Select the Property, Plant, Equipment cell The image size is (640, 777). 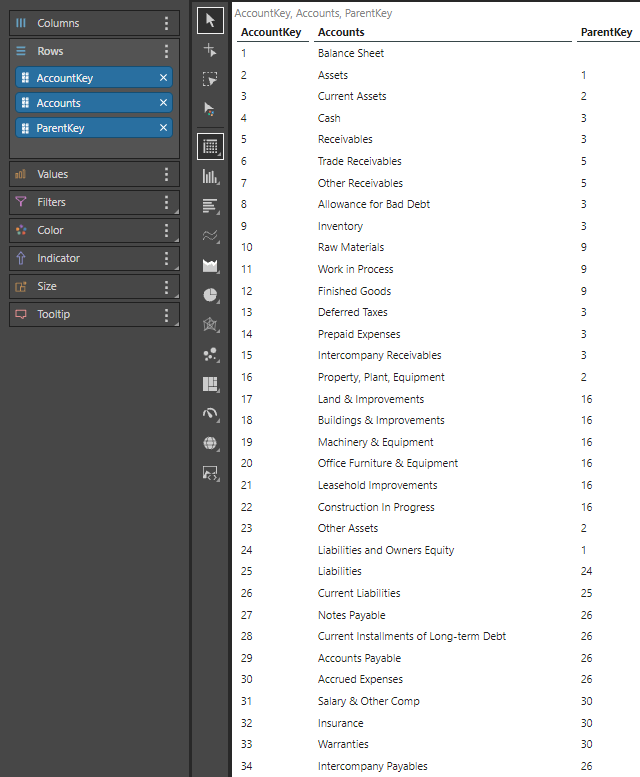[381, 377]
